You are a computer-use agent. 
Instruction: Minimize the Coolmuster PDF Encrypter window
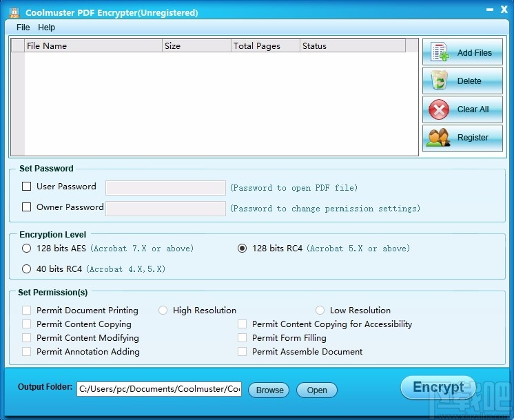coord(490,10)
